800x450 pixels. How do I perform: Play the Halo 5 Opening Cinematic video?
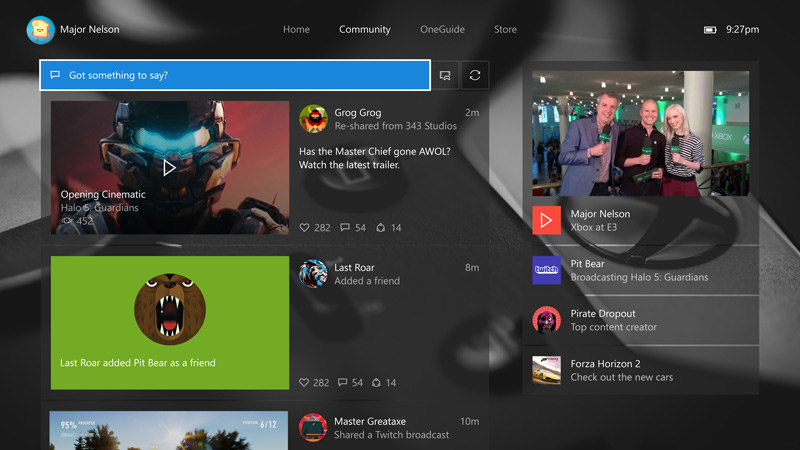pos(169,167)
